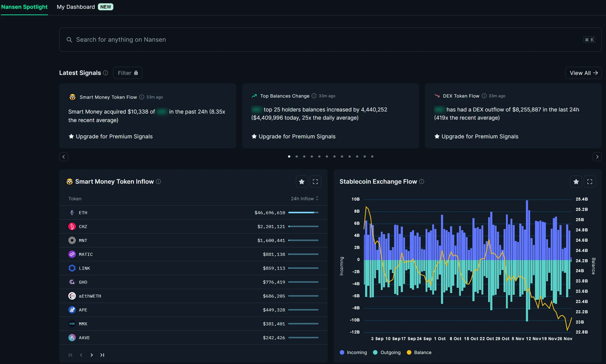Click info icon beside Stablecoin Exchange Flow title
The height and width of the screenshot is (364, 606).
point(422,182)
